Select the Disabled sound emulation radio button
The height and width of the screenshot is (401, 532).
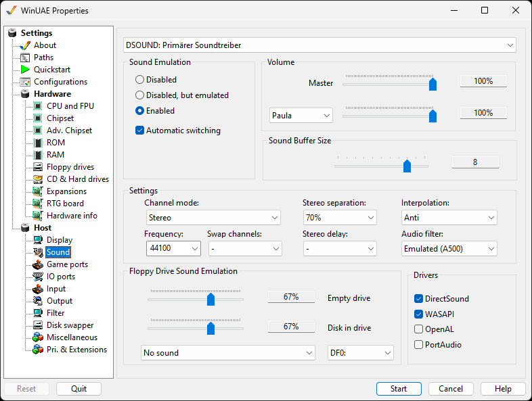point(140,80)
